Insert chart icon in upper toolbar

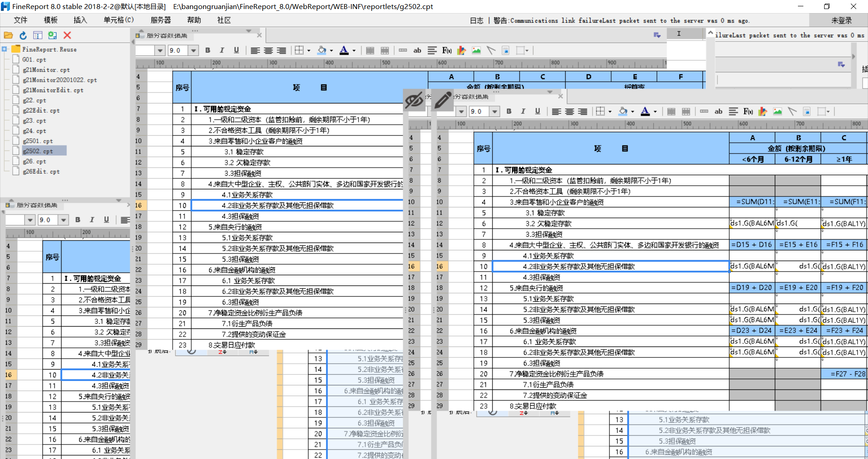point(462,51)
